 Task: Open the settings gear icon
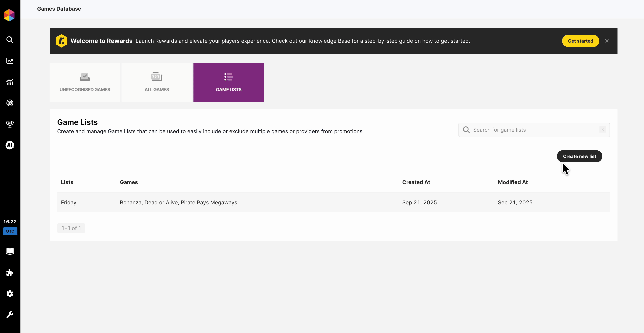point(10,293)
